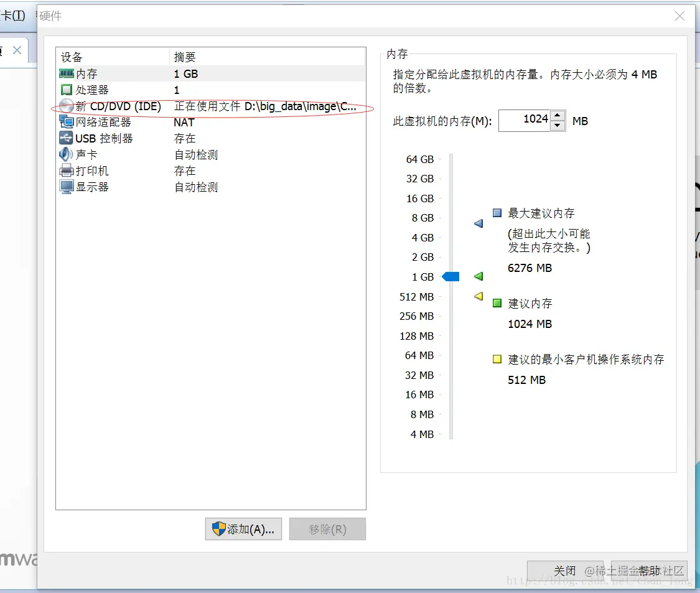Select the USB controller (USB 控制器) icon
The width and height of the screenshot is (700, 593).
[66, 138]
